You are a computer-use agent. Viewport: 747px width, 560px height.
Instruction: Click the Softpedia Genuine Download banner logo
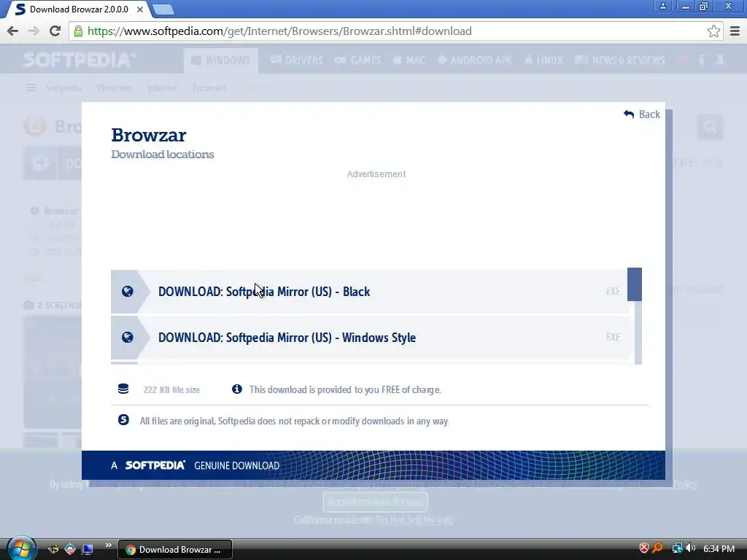(x=155, y=465)
